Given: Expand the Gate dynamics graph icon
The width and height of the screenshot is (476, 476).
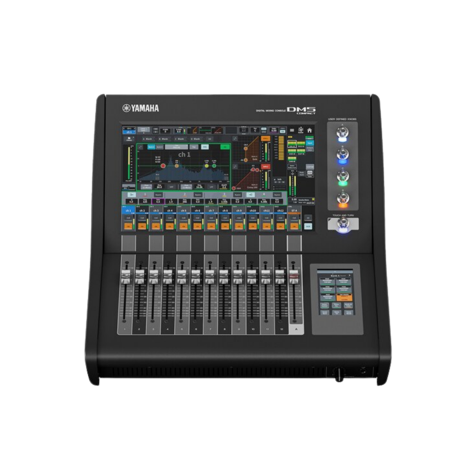Looking at the screenshot, I should point(235,139).
